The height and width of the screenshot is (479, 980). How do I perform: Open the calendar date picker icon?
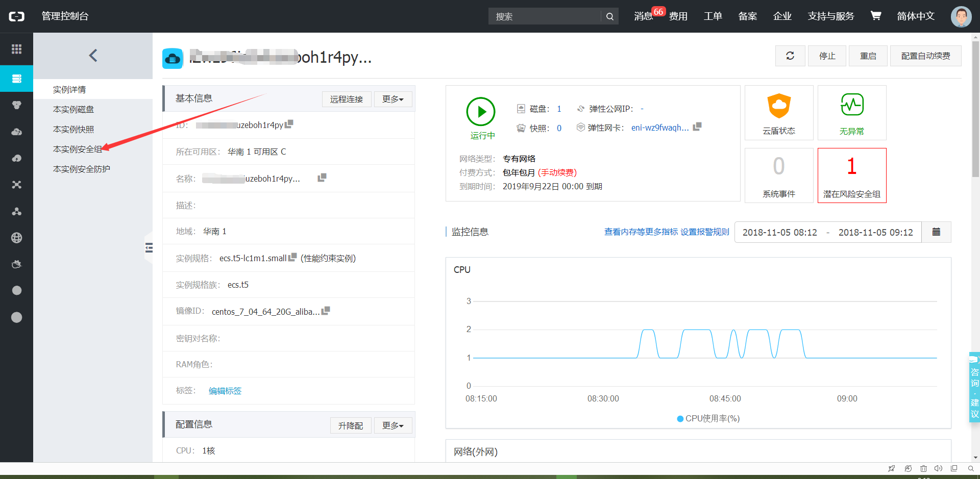click(936, 232)
